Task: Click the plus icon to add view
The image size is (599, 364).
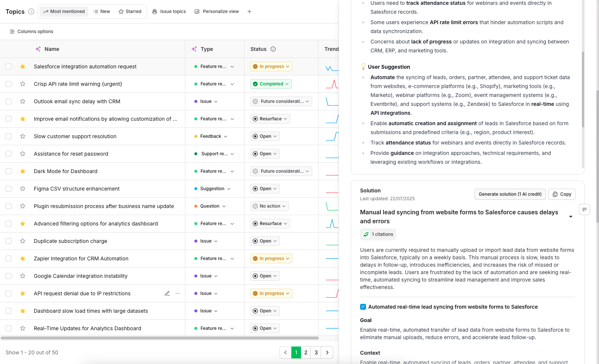Action: (x=249, y=12)
